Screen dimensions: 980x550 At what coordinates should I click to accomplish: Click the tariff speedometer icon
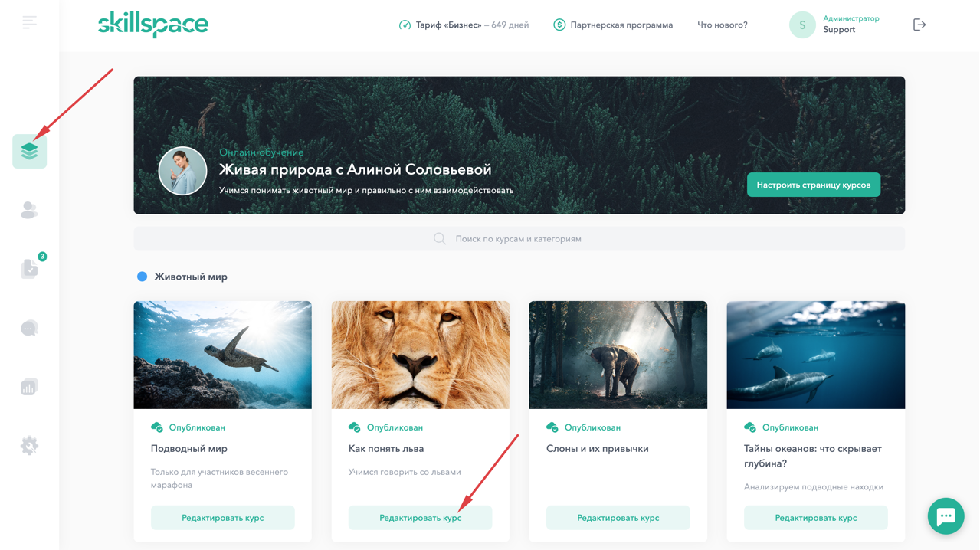405,25
